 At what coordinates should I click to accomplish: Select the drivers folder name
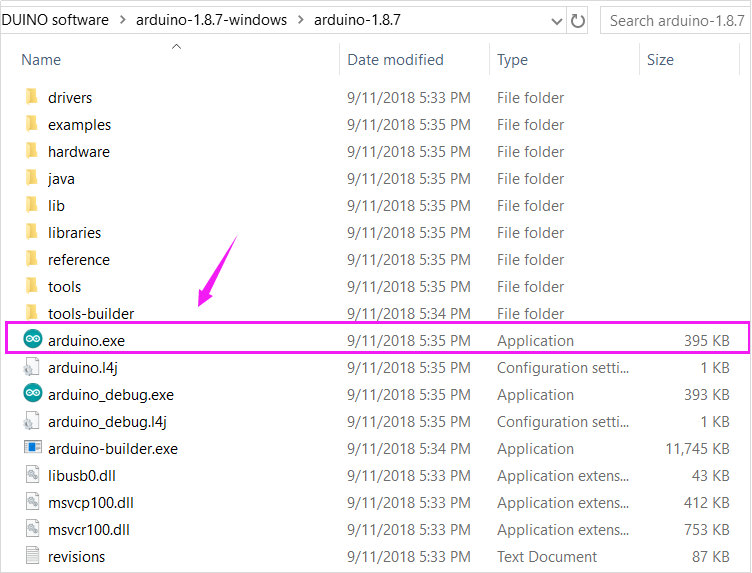click(x=70, y=98)
